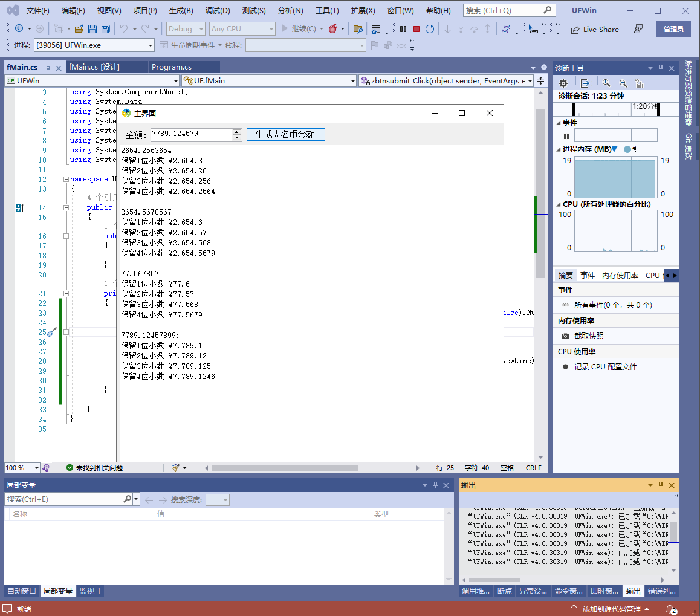This screenshot has height=616, width=700.
Task: Switch to the 自动窗口 tab
Action: click(22, 591)
